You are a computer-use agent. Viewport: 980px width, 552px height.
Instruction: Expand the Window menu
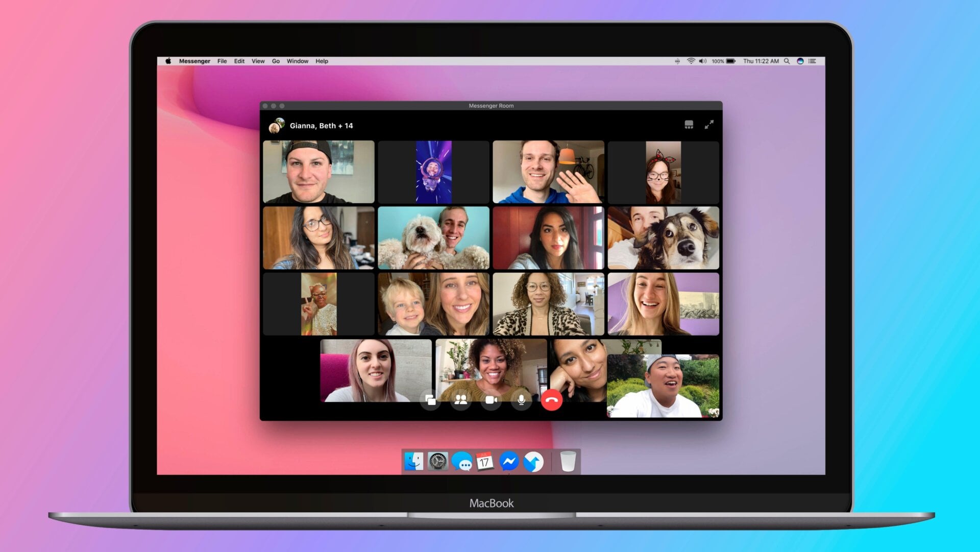click(x=297, y=61)
